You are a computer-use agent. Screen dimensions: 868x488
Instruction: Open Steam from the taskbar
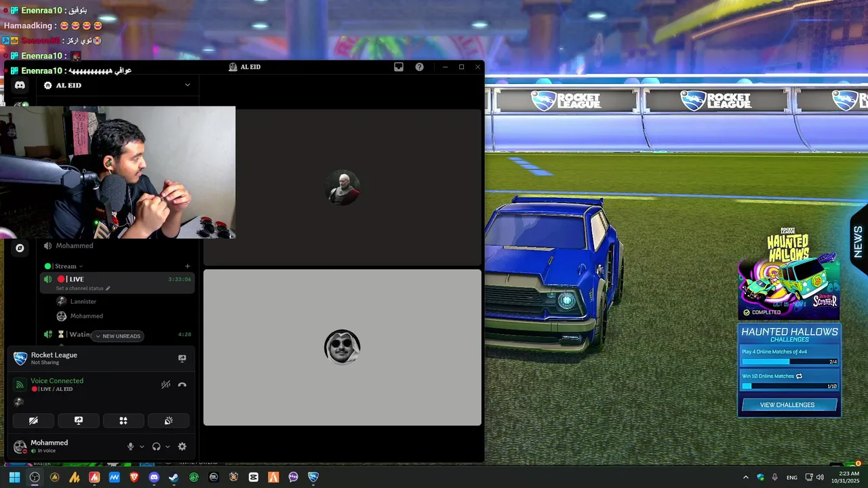(174, 477)
